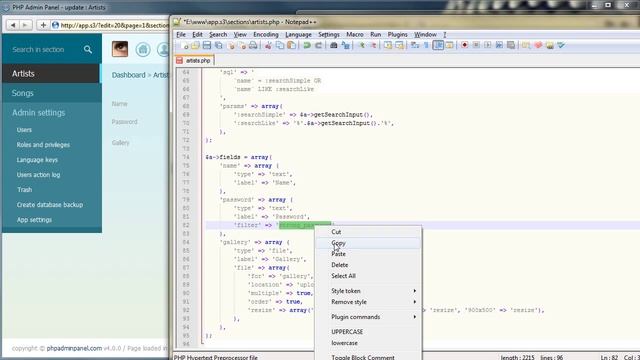Switch to the artists.php tab

pos(194,60)
